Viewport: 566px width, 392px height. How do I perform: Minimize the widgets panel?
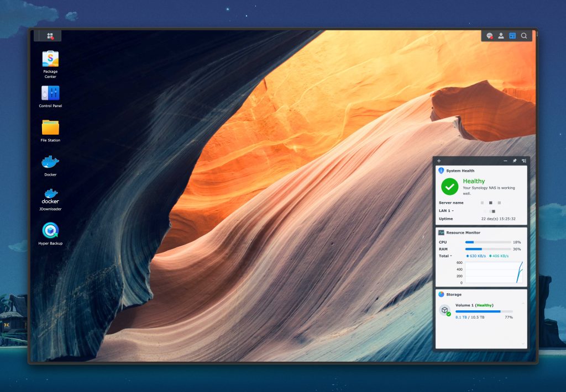(x=505, y=161)
